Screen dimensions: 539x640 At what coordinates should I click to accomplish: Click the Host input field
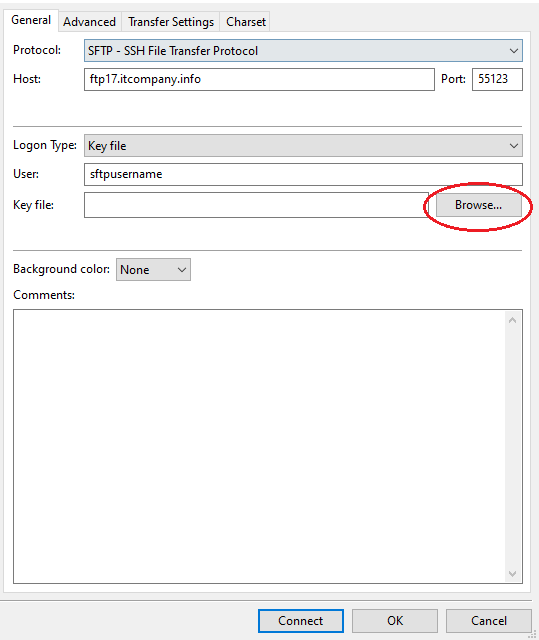coord(259,79)
